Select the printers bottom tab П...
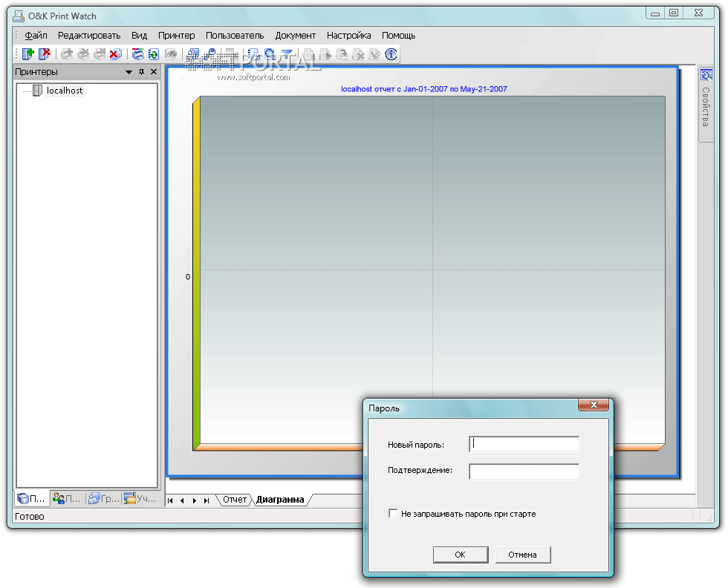The image size is (728, 588). 31,498
